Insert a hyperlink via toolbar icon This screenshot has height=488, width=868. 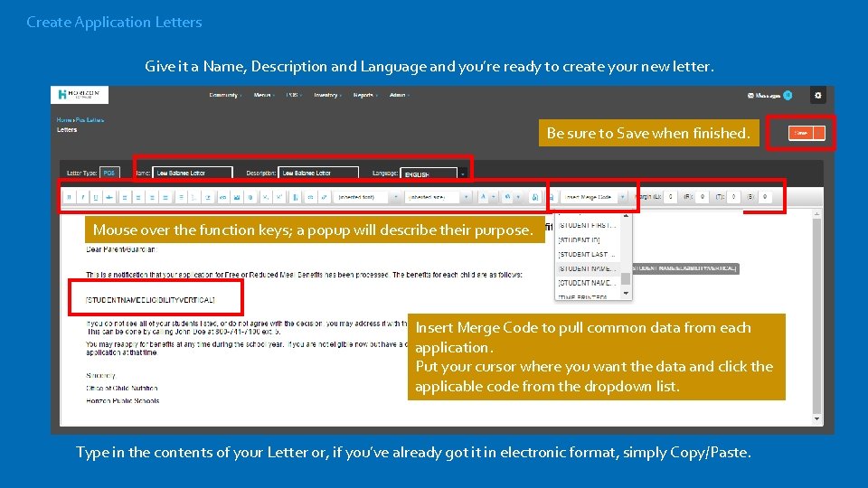click(223, 197)
